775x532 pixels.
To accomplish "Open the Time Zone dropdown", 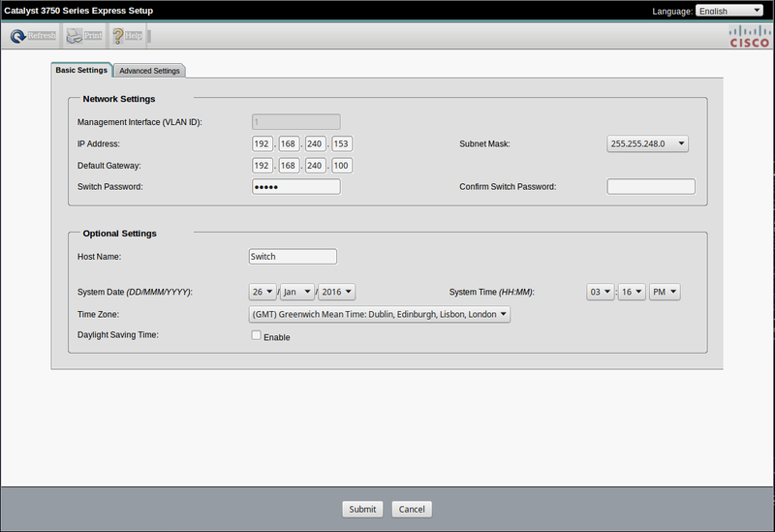I will click(x=379, y=314).
